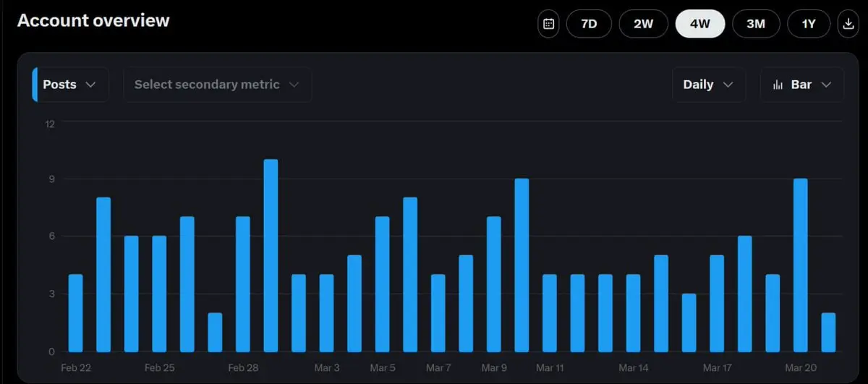Click the Mar 14 axis label
The height and width of the screenshot is (384, 868).
coord(633,368)
